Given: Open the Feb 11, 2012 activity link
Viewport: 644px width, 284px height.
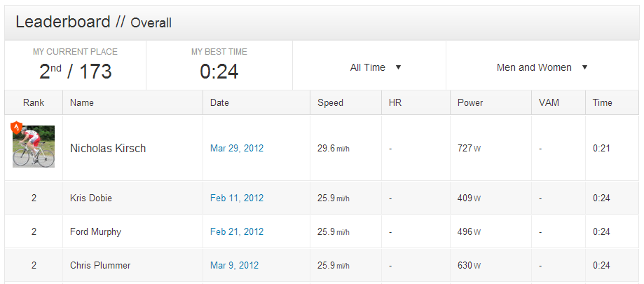Looking at the screenshot, I should [x=237, y=198].
